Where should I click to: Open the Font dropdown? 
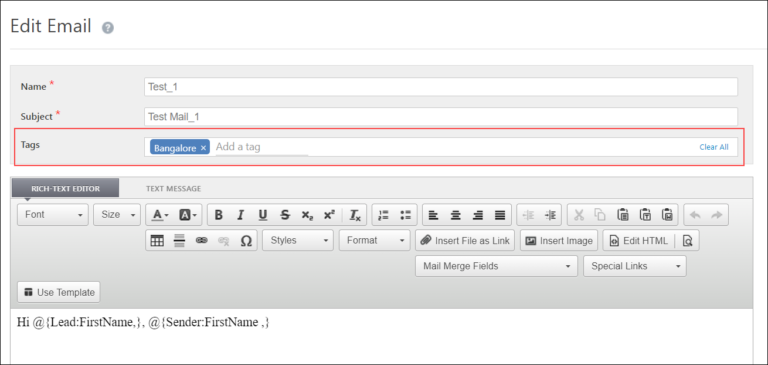pos(53,215)
